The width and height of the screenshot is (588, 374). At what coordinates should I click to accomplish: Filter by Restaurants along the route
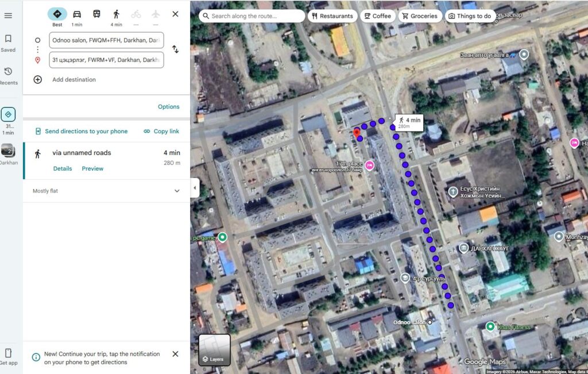pyautogui.click(x=332, y=16)
